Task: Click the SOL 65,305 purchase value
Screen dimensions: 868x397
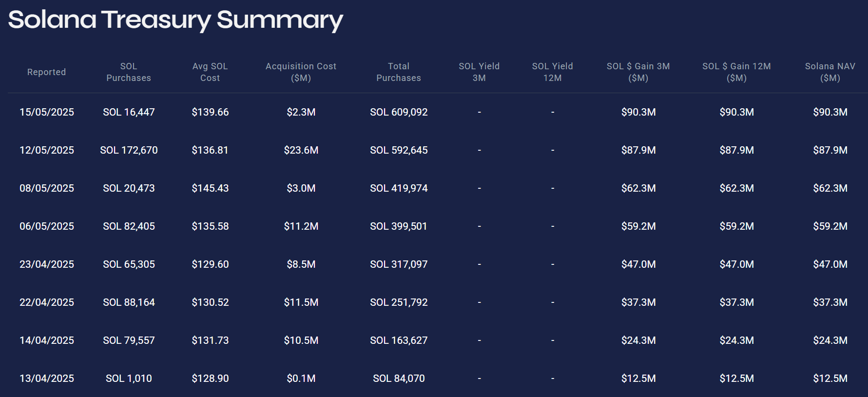Action: click(129, 264)
